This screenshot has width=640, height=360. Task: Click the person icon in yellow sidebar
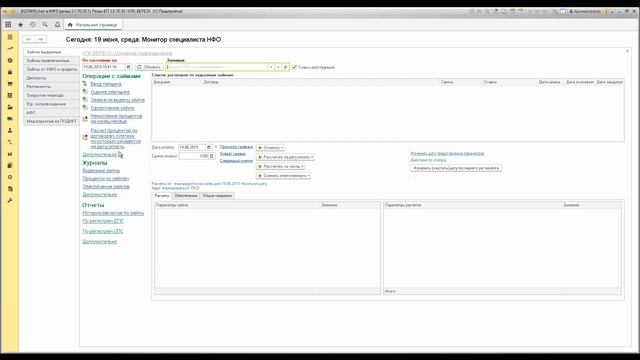click(10, 130)
